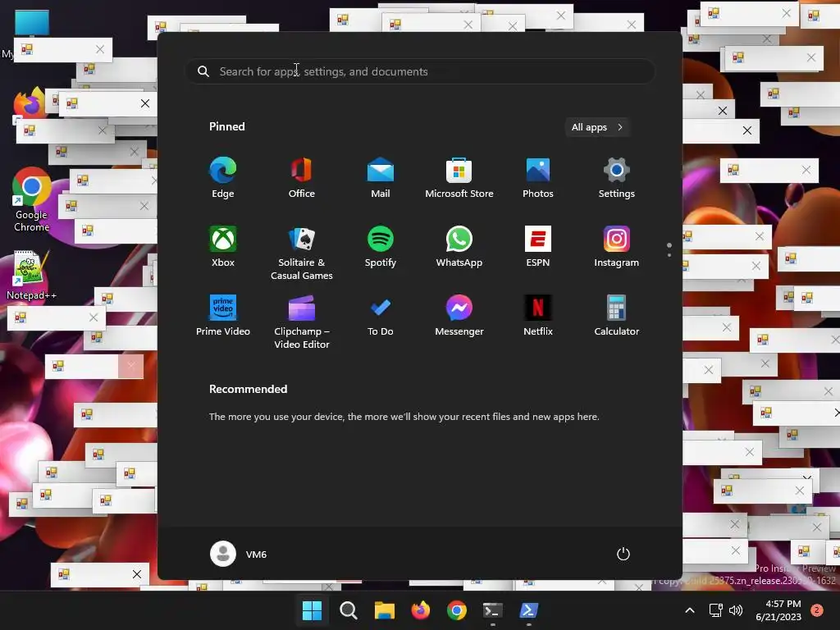
Task: Launch the Xbox app
Action: pos(223,246)
